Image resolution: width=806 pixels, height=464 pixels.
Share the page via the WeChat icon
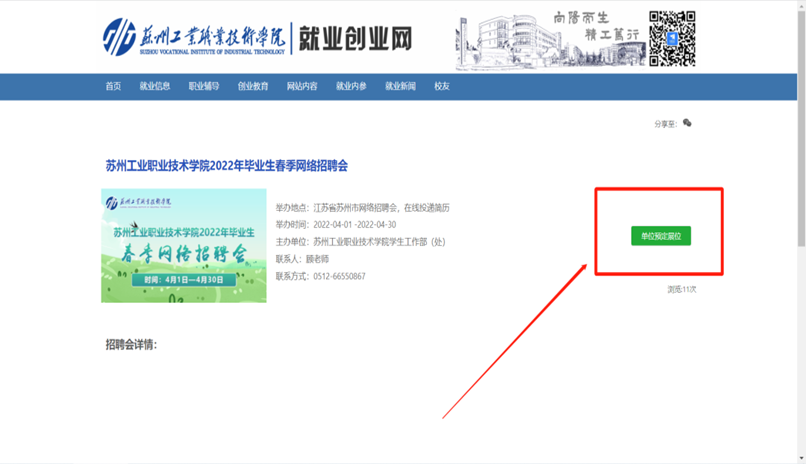687,123
